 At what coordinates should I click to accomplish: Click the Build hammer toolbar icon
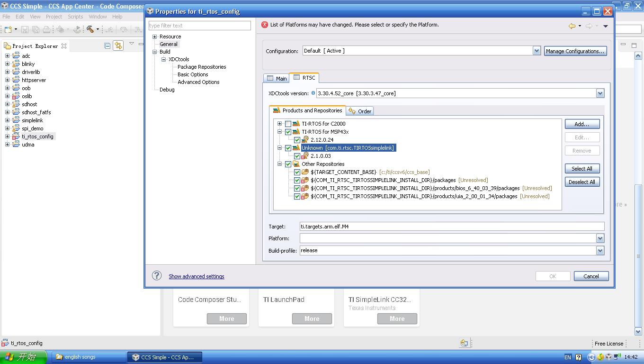(90, 29)
